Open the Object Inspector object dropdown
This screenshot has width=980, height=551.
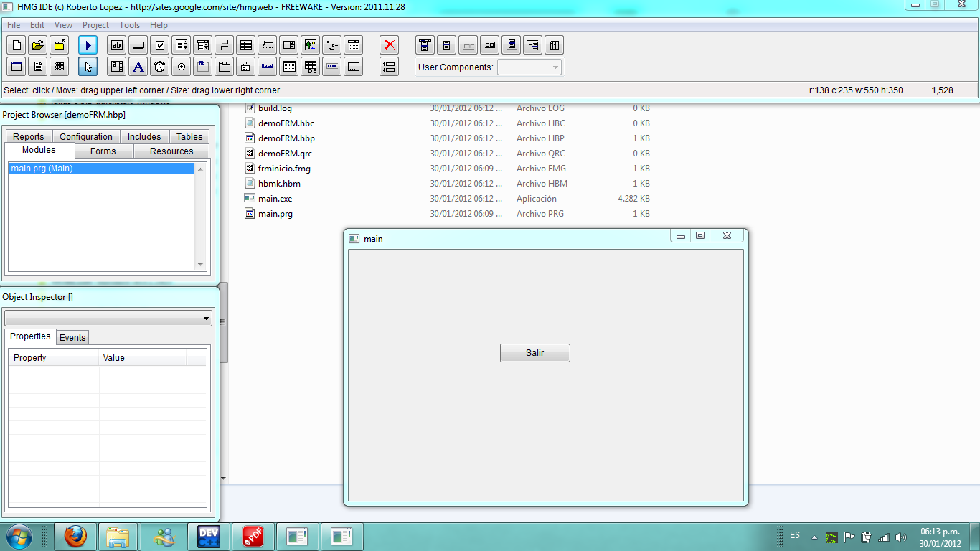(206, 318)
